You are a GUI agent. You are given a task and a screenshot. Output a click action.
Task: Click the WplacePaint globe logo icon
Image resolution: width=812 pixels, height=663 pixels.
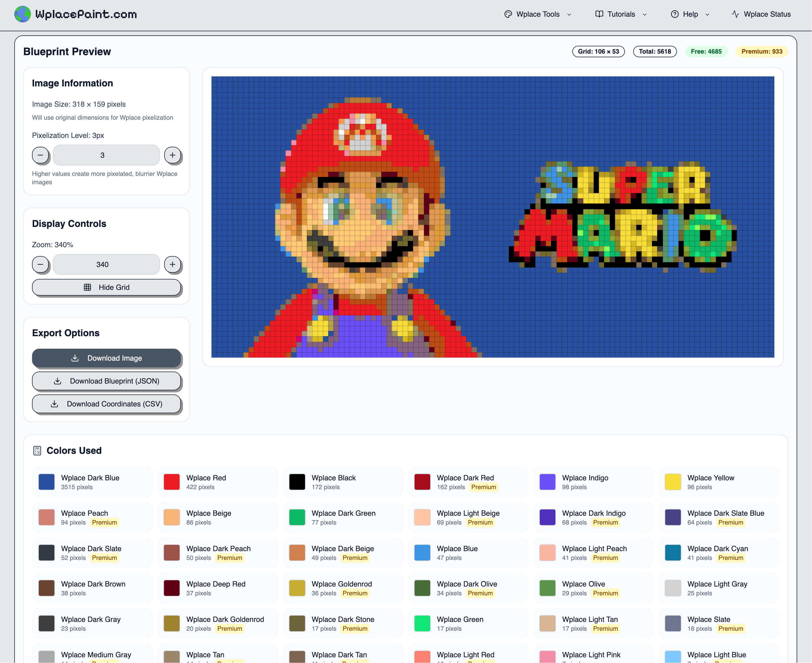pyautogui.click(x=23, y=14)
